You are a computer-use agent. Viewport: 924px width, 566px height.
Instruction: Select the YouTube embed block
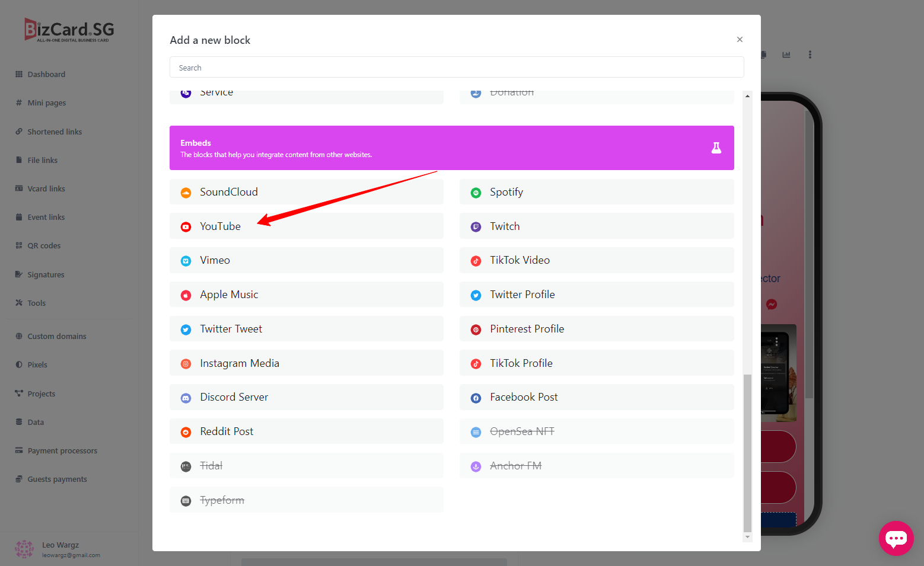tap(307, 226)
